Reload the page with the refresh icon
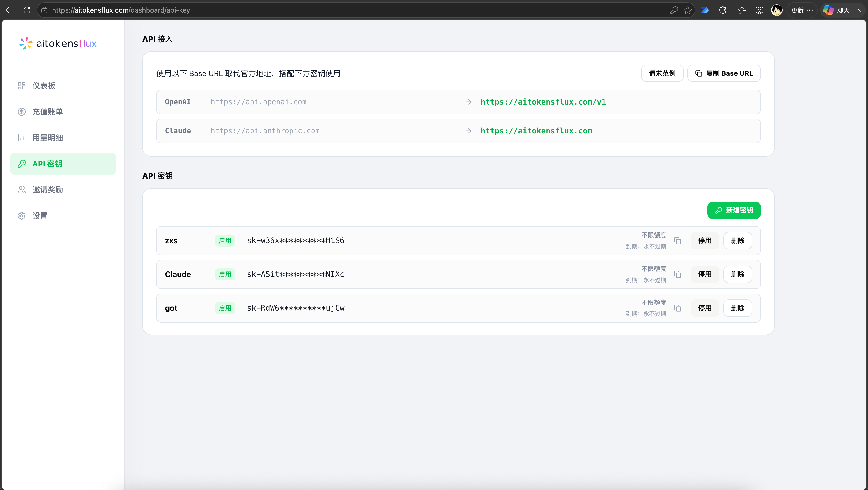This screenshot has width=868, height=490. (x=27, y=10)
